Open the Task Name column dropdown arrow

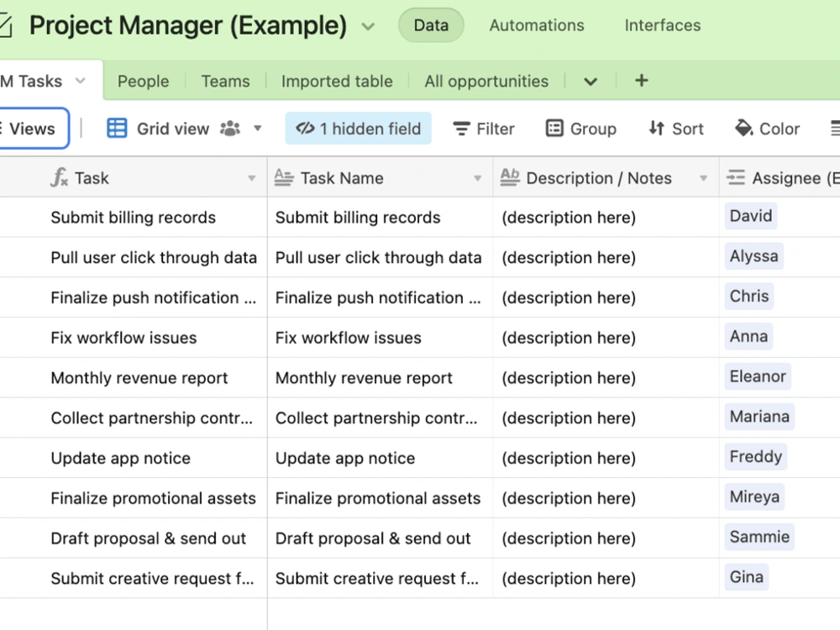pos(477,178)
